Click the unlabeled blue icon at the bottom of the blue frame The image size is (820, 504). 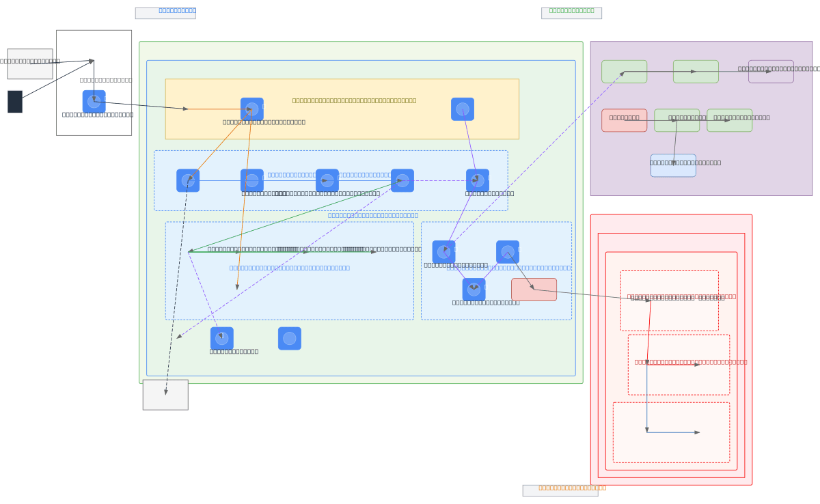pyautogui.click(x=289, y=339)
